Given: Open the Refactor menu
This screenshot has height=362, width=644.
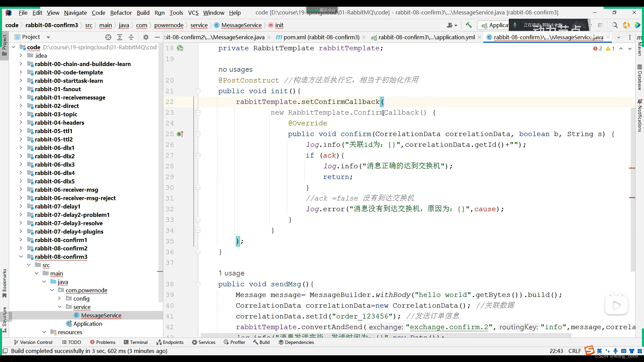Looking at the screenshot, I should click(x=121, y=13).
